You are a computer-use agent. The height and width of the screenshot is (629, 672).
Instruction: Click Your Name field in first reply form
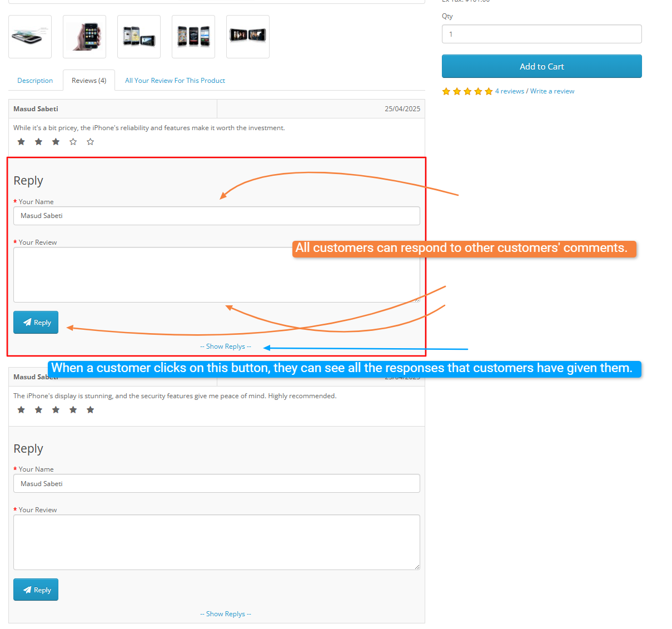(217, 216)
